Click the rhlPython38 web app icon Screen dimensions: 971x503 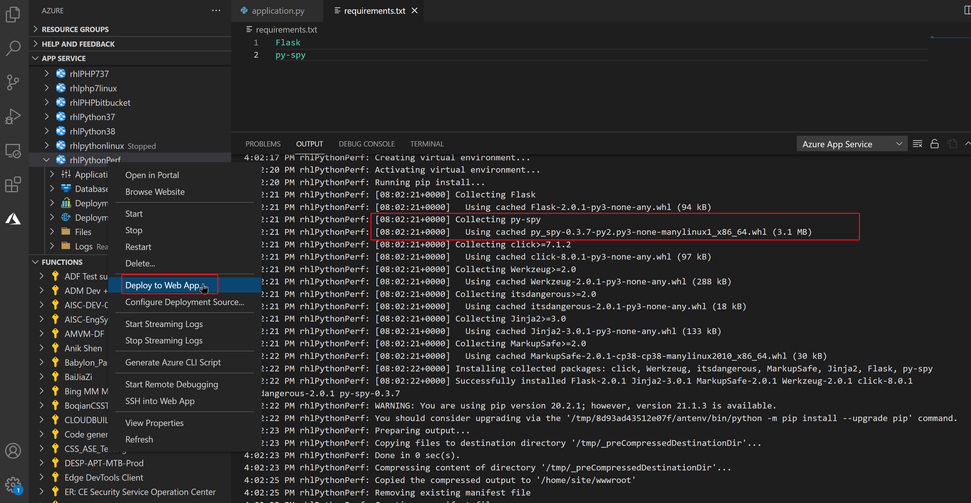pyautogui.click(x=61, y=131)
